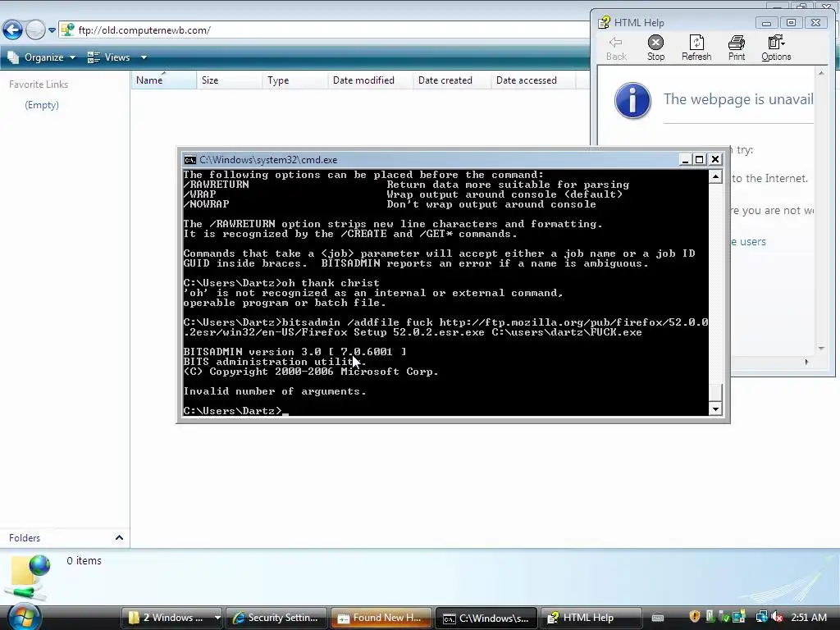Open the network connection tray icon
This screenshot has height=630, width=840.
click(761, 617)
